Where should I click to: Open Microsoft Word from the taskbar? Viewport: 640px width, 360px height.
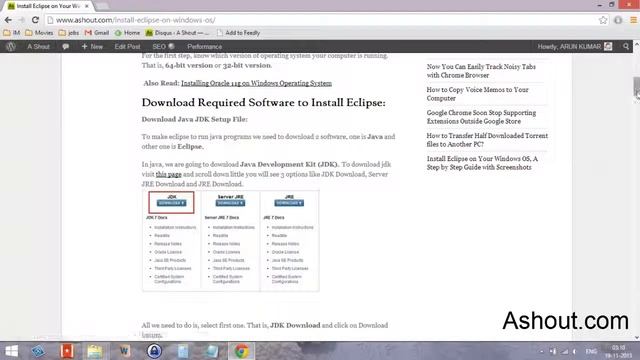(x=124, y=351)
